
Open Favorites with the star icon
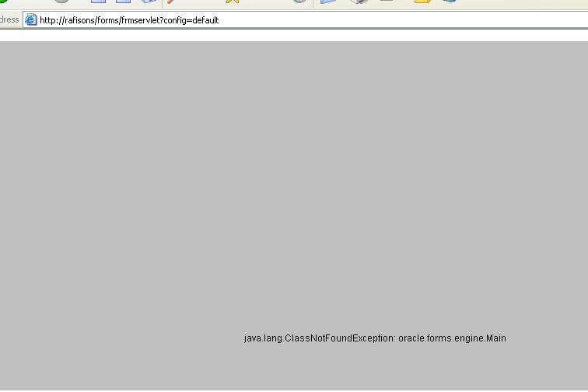(232, 2)
